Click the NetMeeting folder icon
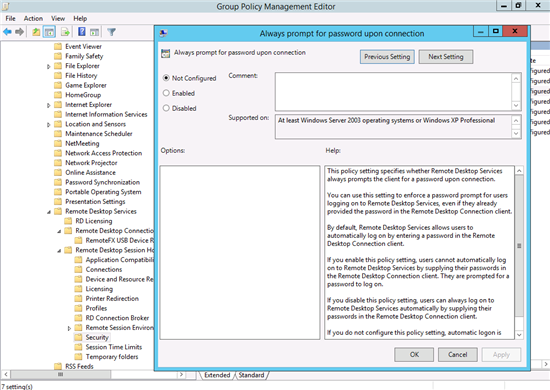The width and height of the screenshot is (550, 390). pyautogui.click(x=58, y=143)
